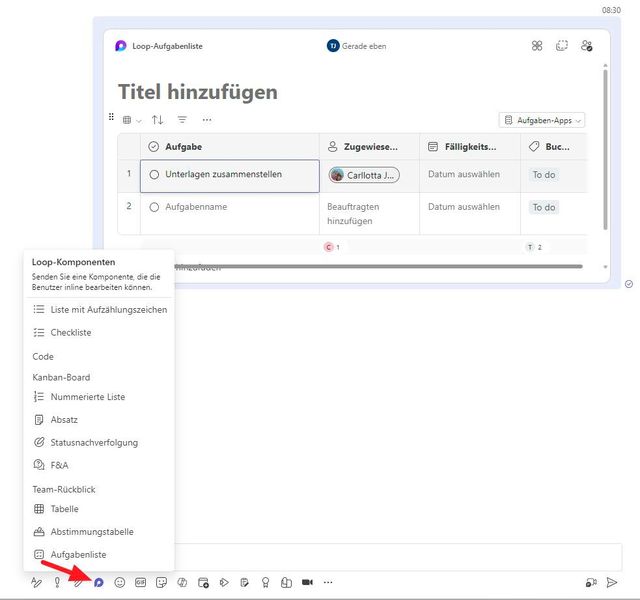Select row number 1 in task table
This screenshot has width=640, height=600.
pos(129,173)
